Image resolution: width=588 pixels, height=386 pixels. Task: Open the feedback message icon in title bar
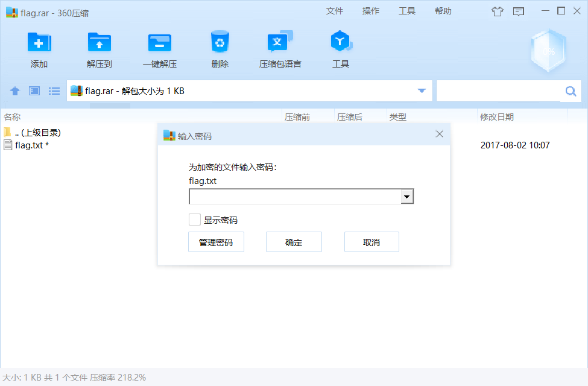pyautogui.click(x=519, y=11)
